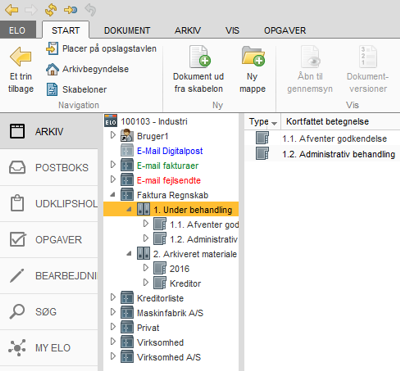The image size is (400, 371).
Task: Click the grey forward arrow in top toolbar
Action: tap(31, 10)
